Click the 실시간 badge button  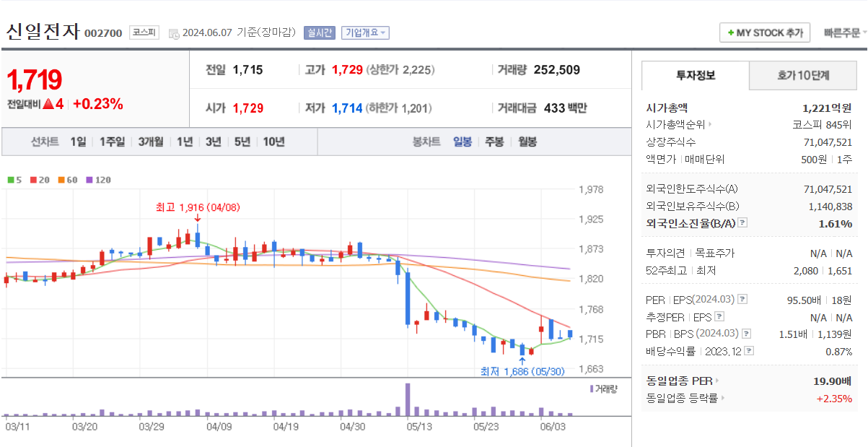pos(319,32)
